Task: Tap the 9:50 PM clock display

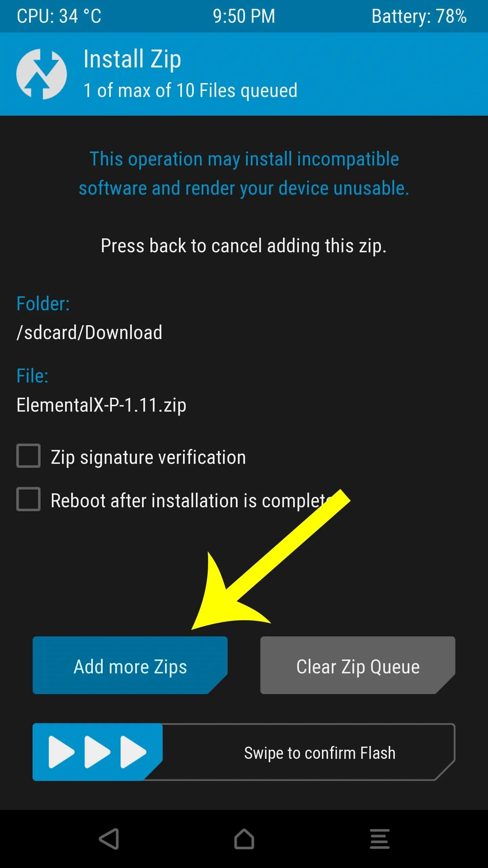Action: [244, 16]
